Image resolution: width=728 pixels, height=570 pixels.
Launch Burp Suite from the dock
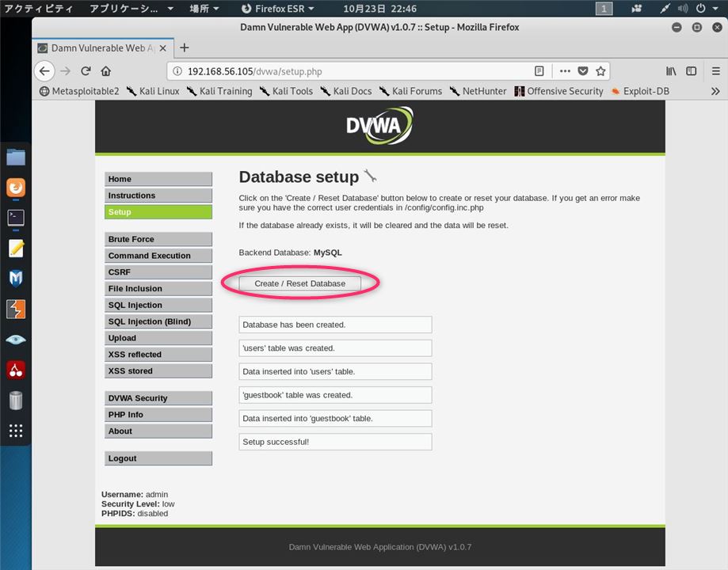point(16,309)
